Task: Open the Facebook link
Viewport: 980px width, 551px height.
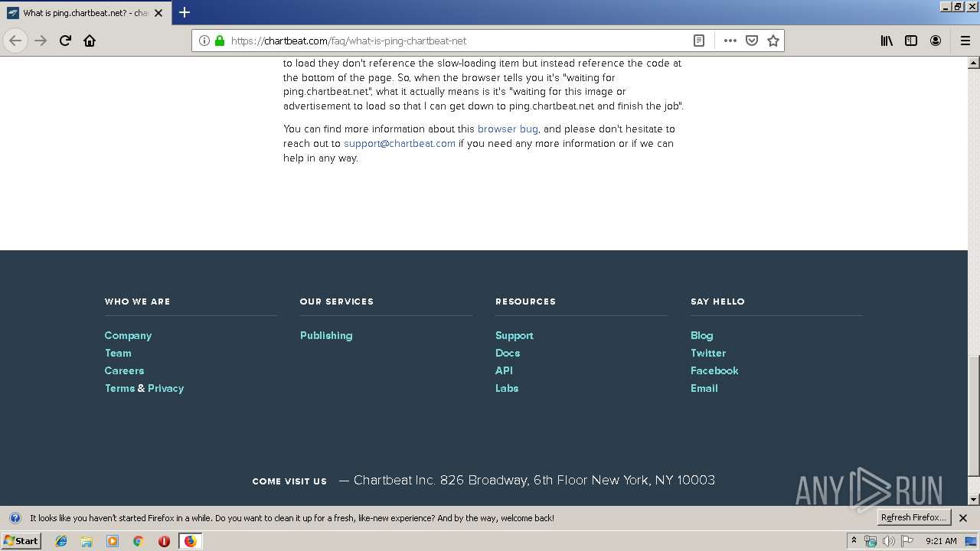Action: [714, 370]
